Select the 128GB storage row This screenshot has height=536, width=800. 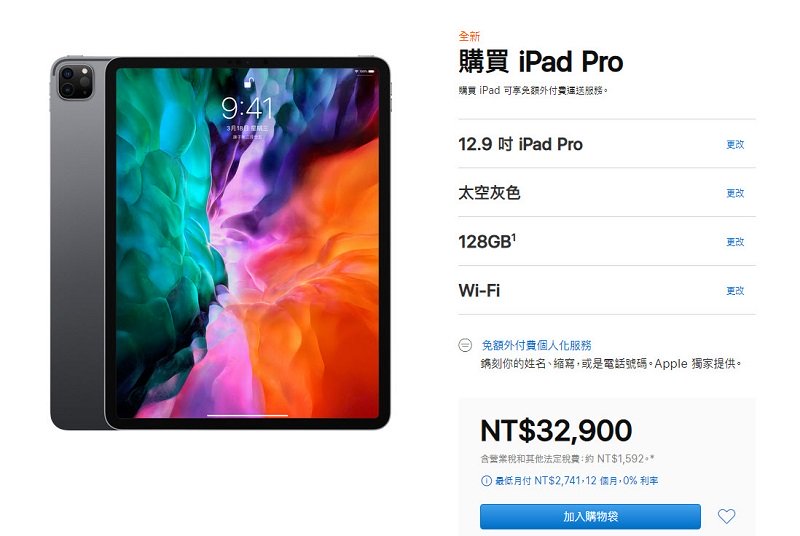tap(607, 241)
